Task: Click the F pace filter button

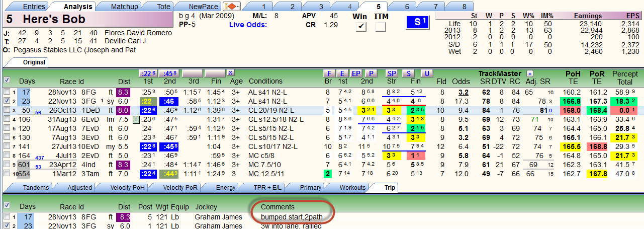Action: 329,73
